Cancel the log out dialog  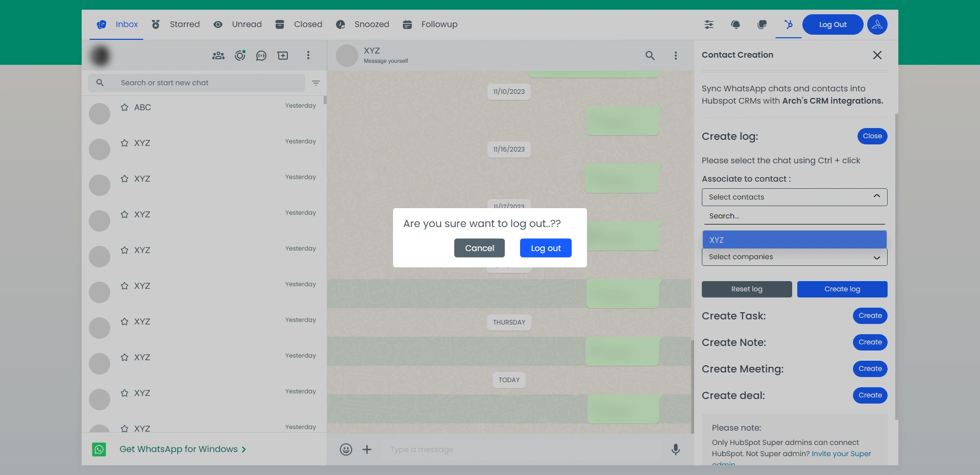[479, 248]
